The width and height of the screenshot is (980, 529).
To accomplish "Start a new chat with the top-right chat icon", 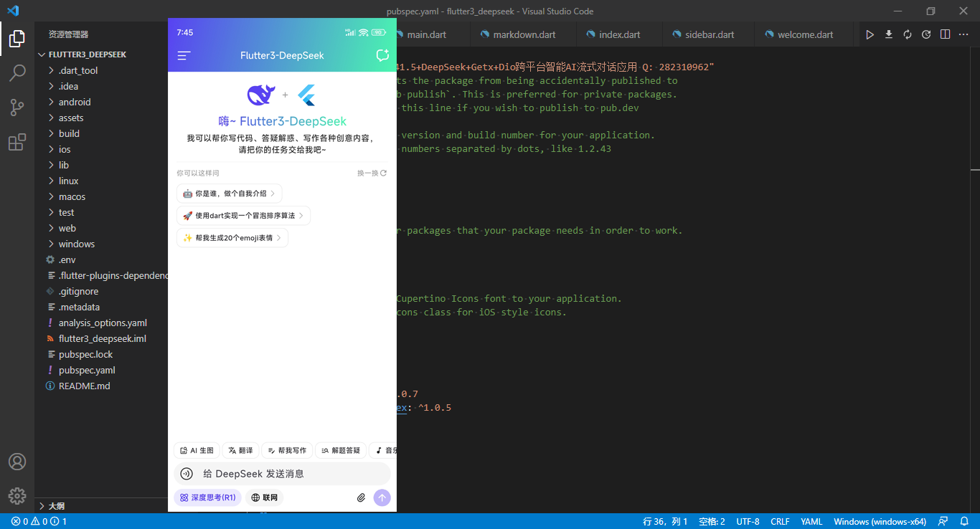I will 382,55.
